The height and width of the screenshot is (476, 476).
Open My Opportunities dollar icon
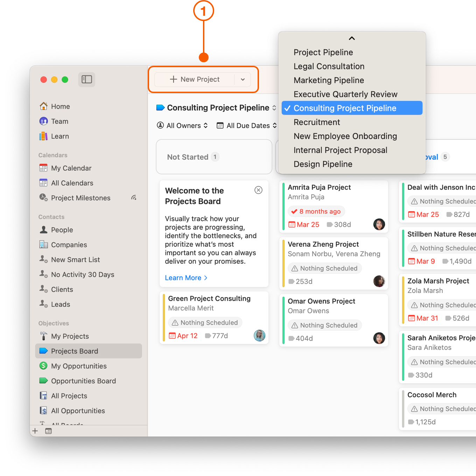point(43,366)
